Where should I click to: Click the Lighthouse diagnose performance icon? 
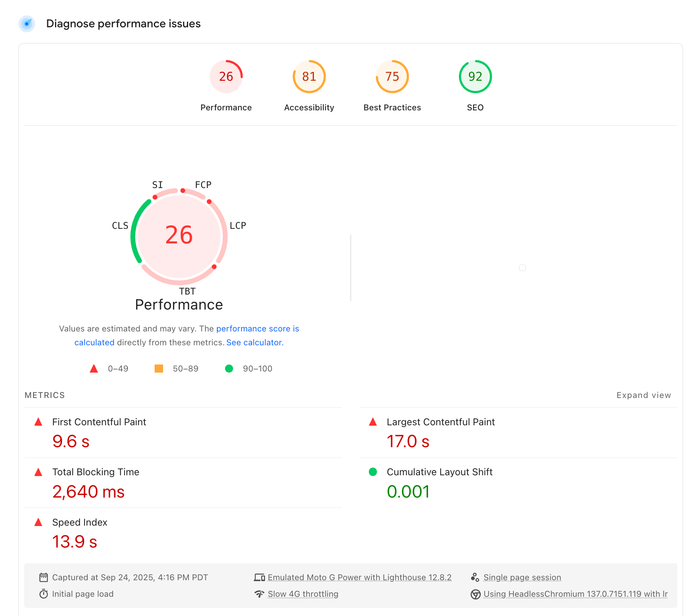point(27,24)
